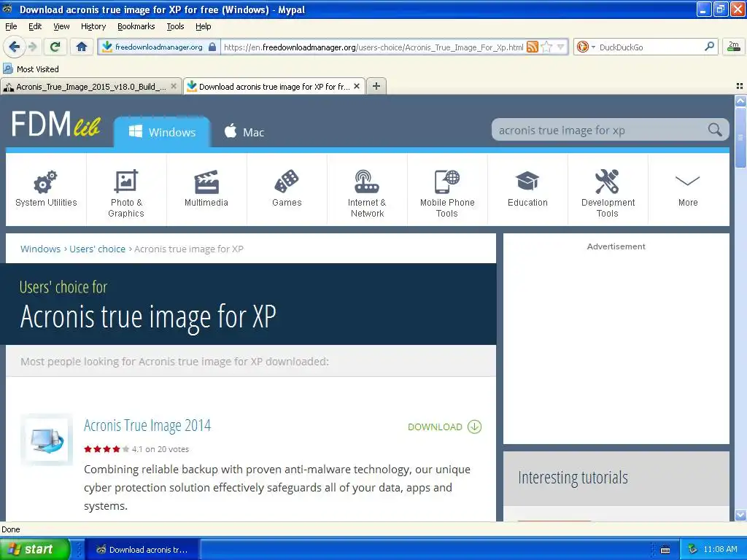Click the 11:08 AM system clock
This screenshot has width=747, height=560.
point(720,550)
